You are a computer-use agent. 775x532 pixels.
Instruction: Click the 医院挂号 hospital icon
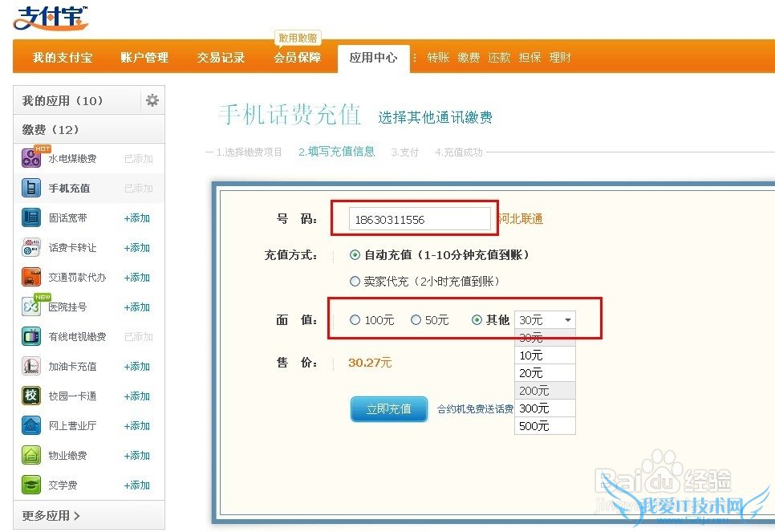click(x=31, y=307)
